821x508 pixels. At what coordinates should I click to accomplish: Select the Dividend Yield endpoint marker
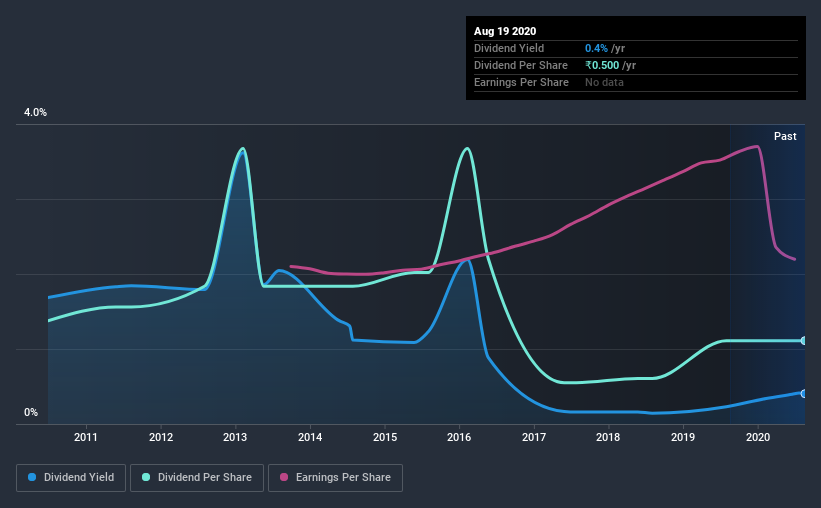pyautogui.click(x=804, y=393)
